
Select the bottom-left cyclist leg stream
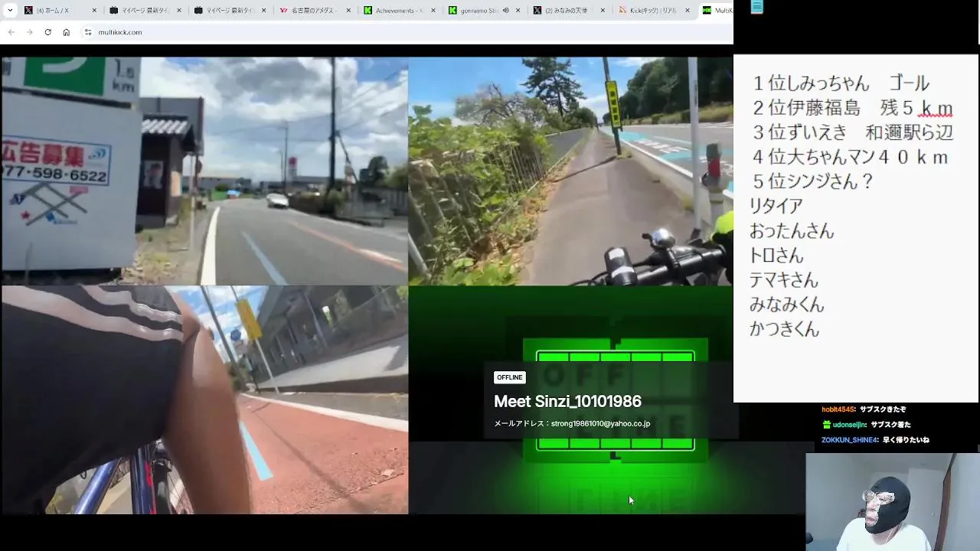(204, 399)
